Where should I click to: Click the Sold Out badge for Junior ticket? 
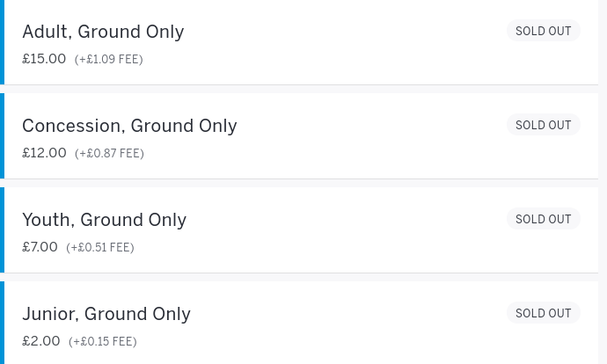544,313
